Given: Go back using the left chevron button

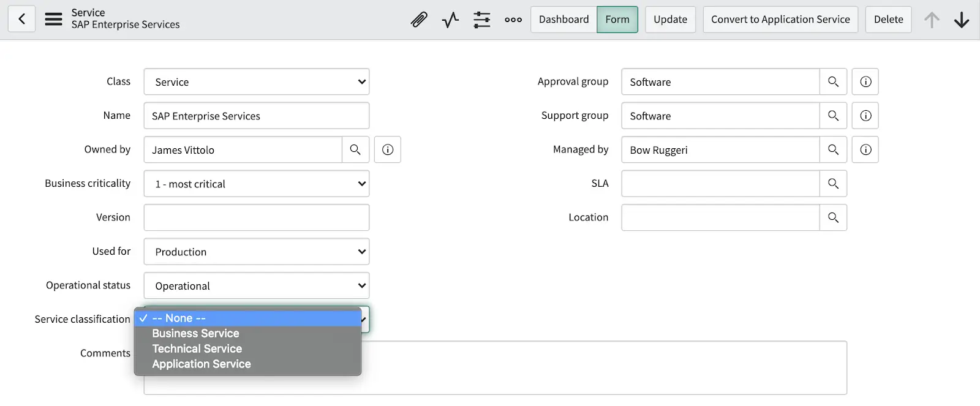Looking at the screenshot, I should tap(21, 19).
